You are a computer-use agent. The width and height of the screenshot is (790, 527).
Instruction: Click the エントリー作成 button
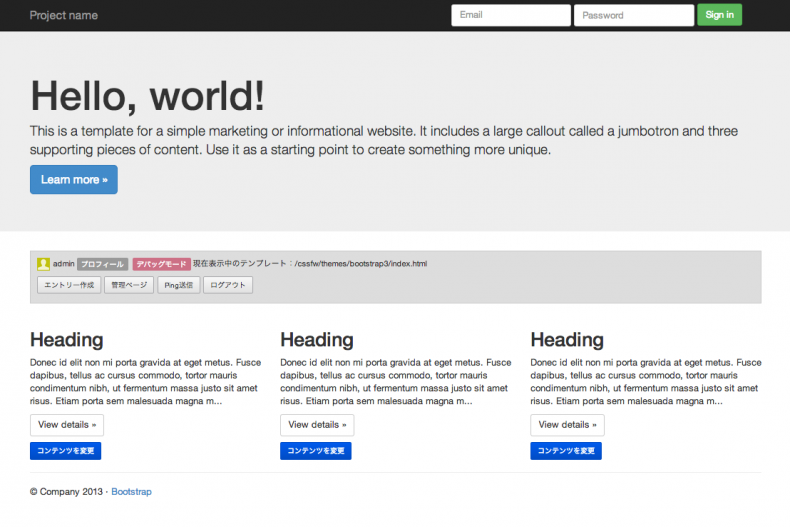coord(69,285)
